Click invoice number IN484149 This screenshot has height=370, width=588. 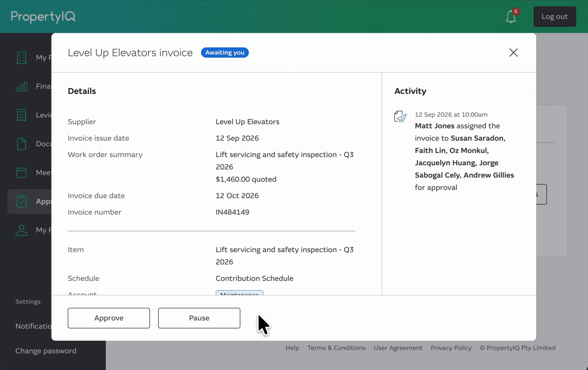pyautogui.click(x=232, y=212)
